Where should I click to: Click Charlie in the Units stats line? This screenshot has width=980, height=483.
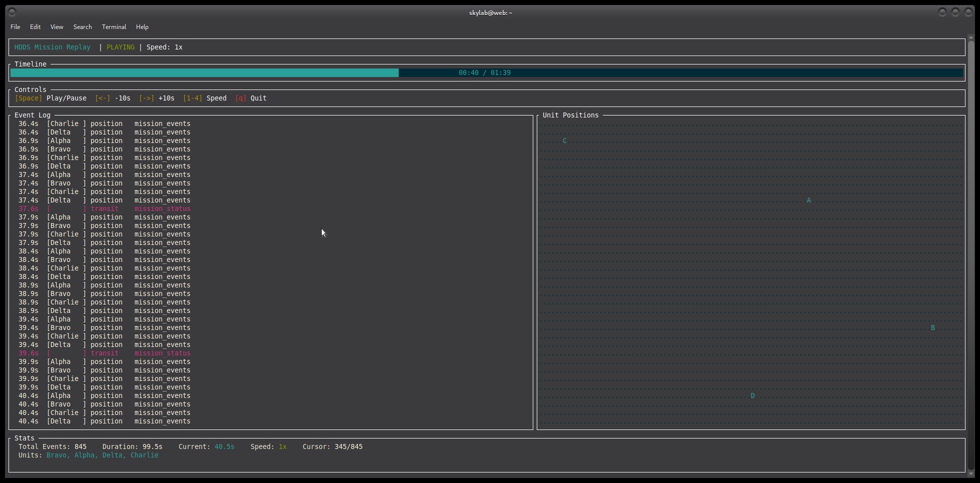click(x=144, y=455)
